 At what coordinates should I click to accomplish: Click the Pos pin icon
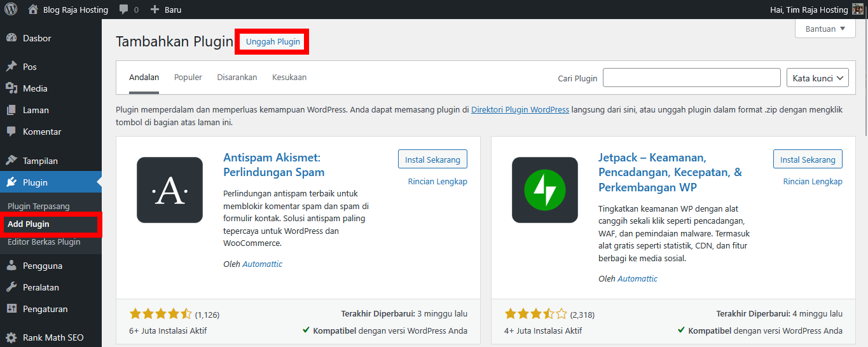tap(11, 67)
